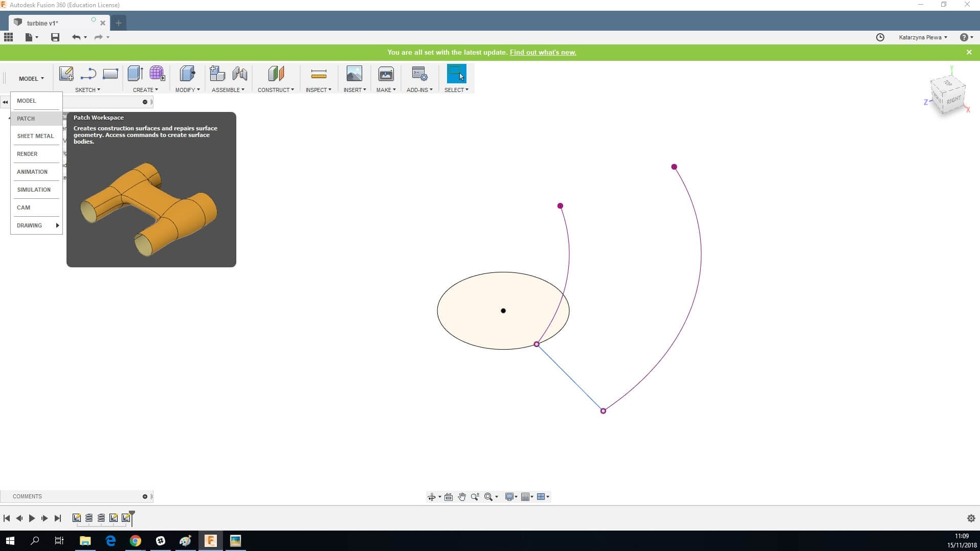Click the Grid and Snaps icon
The image size is (980, 551).
coord(525,497)
